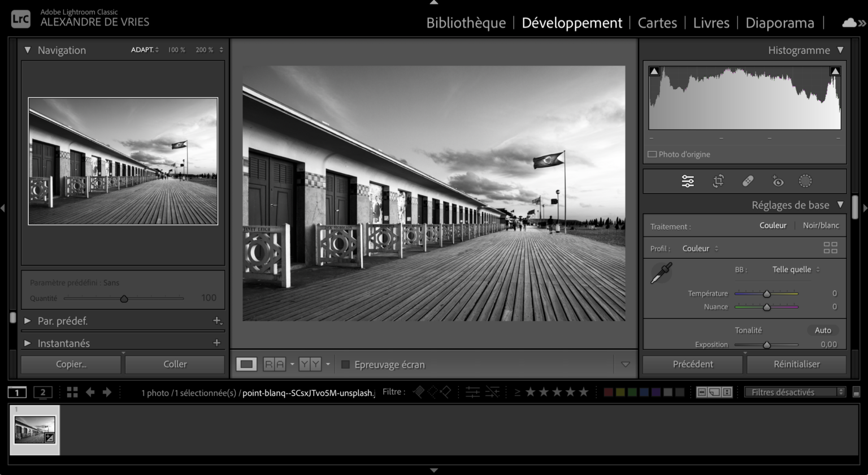Open Filtres désactivés dropdown

[x=795, y=392]
